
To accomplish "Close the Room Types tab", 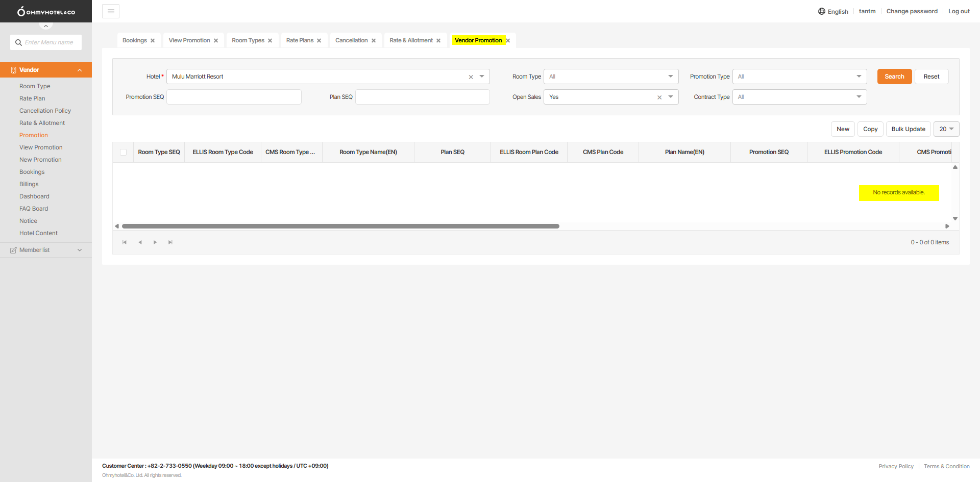I will 270,41.
